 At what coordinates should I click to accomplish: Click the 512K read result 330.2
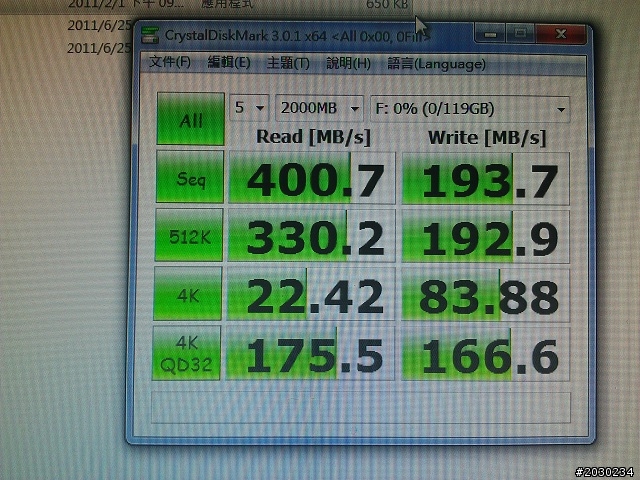point(311,236)
